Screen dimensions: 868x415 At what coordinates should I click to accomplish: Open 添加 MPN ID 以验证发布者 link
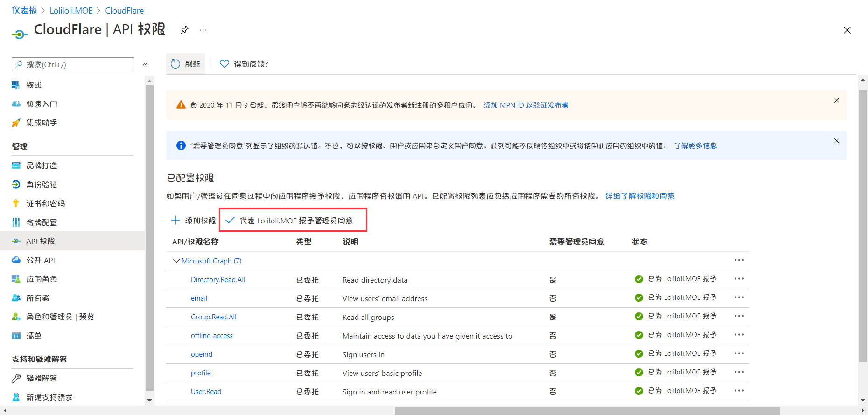pos(526,105)
